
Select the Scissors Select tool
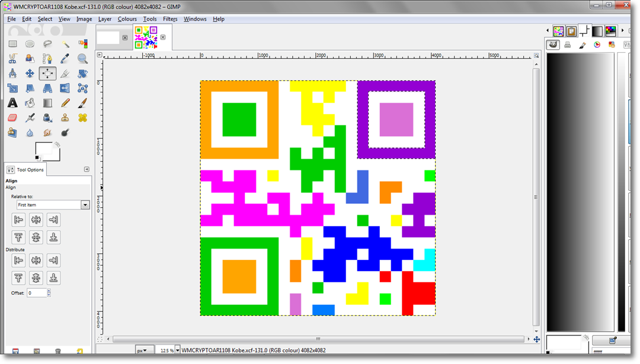(x=12, y=59)
